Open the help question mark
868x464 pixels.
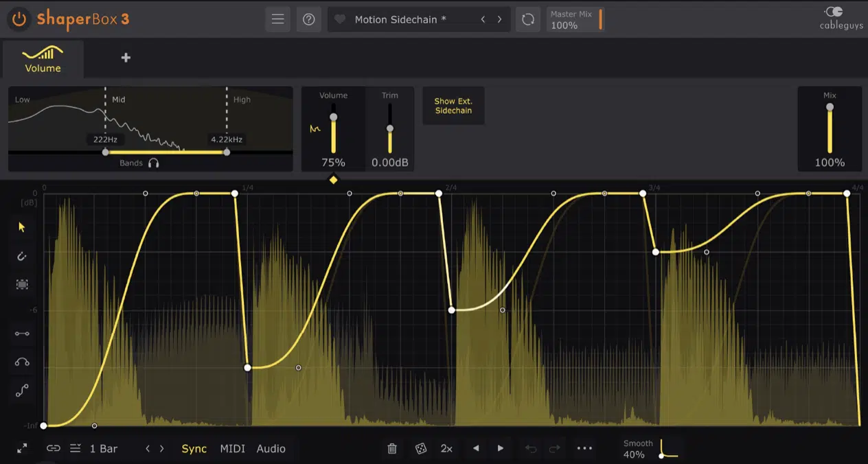pyautogui.click(x=309, y=19)
